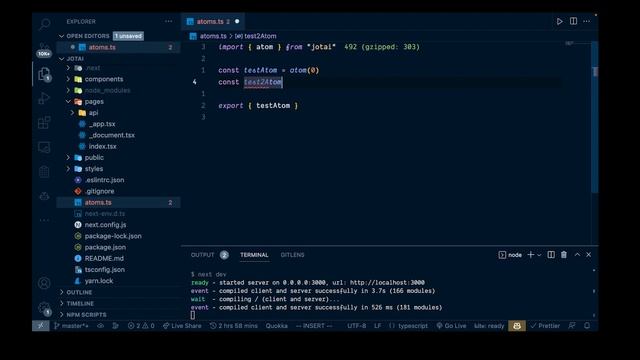Viewport: 640px width, 360px height.
Task: Split the editor to the right
Action: [x=573, y=21]
